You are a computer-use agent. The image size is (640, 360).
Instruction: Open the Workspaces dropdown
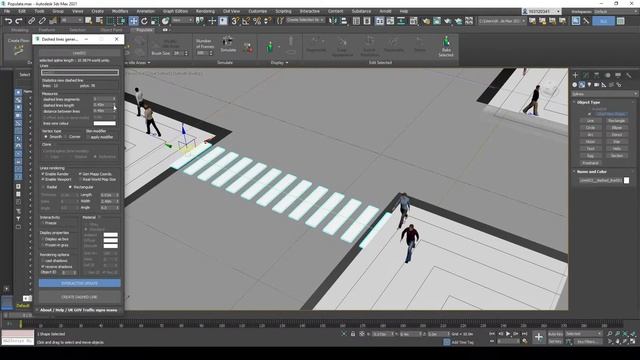[x=616, y=11]
